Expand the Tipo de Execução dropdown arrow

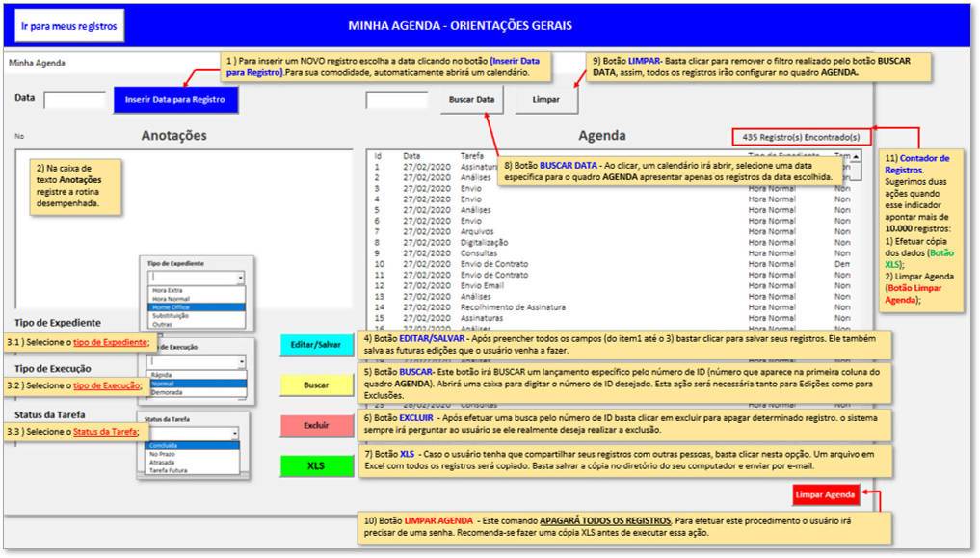(x=242, y=361)
